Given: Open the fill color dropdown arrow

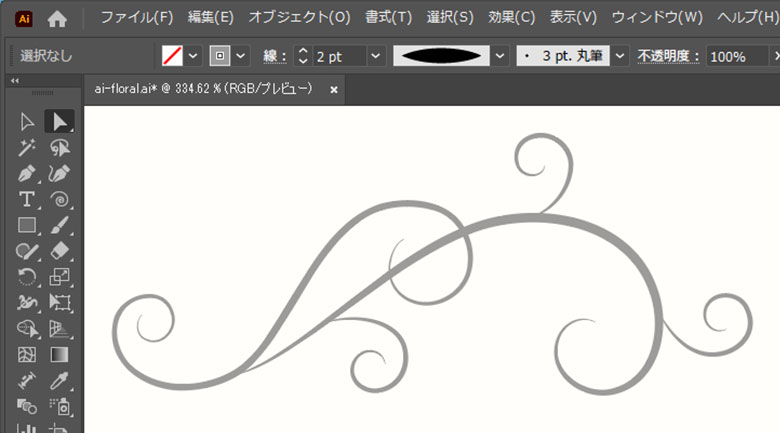Looking at the screenshot, I should [193, 56].
